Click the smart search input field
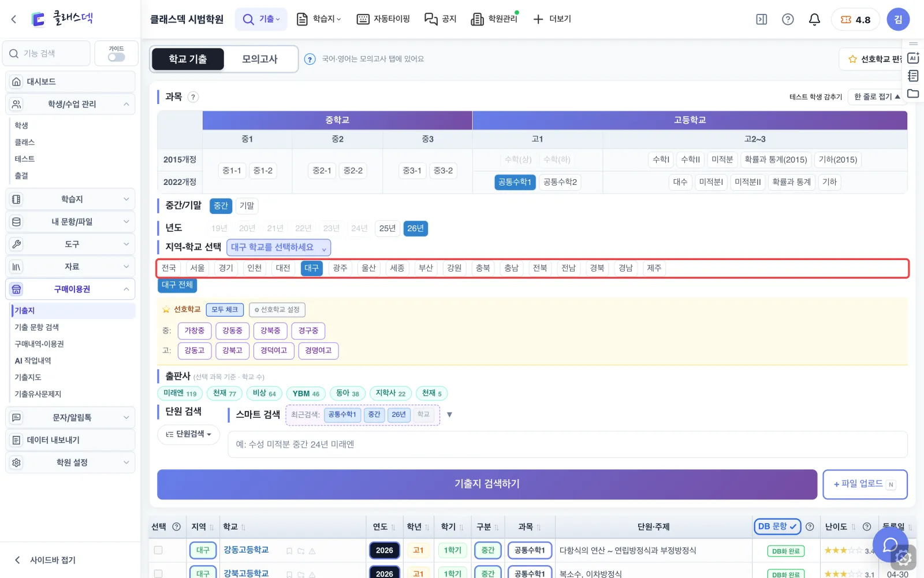924x578 pixels. pyautogui.click(x=568, y=444)
